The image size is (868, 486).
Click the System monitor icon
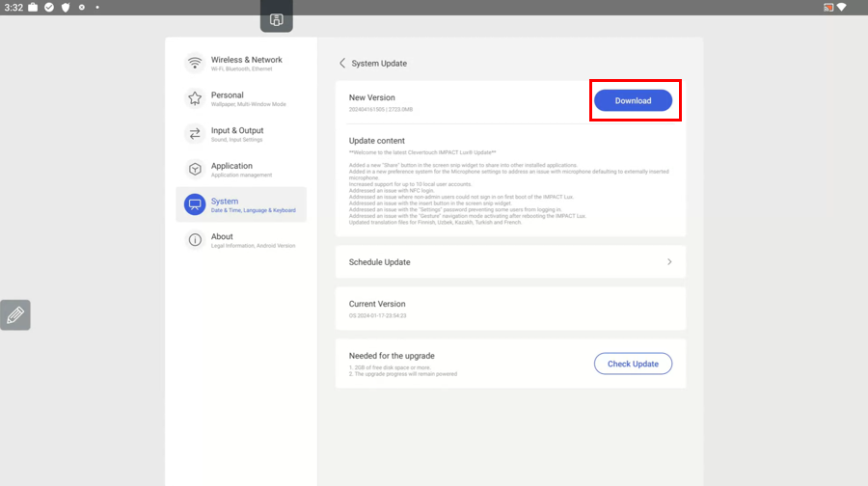click(195, 204)
